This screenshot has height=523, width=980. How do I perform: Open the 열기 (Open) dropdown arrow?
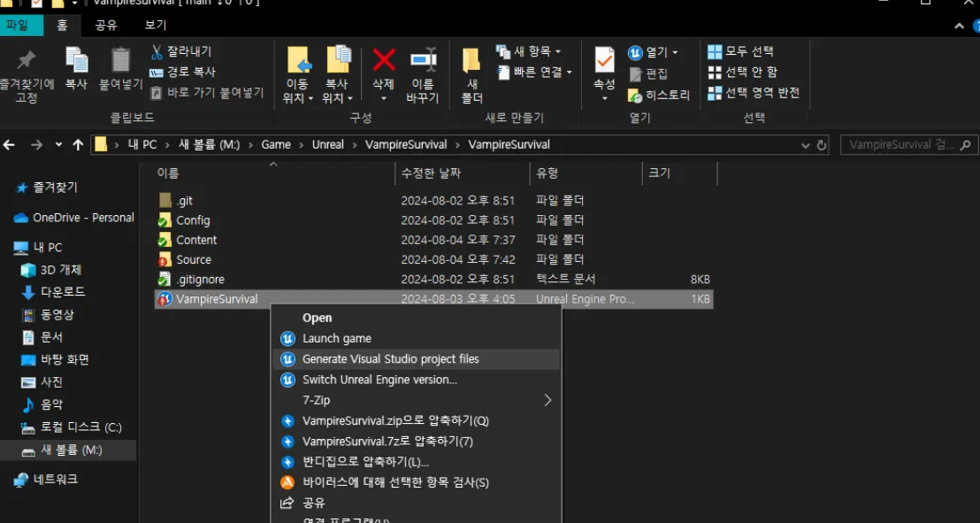[x=675, y=52]
